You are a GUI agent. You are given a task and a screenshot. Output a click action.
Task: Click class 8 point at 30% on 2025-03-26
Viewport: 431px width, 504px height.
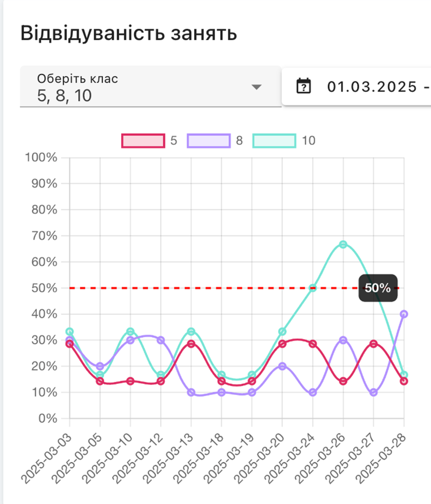tap(343, 340)
